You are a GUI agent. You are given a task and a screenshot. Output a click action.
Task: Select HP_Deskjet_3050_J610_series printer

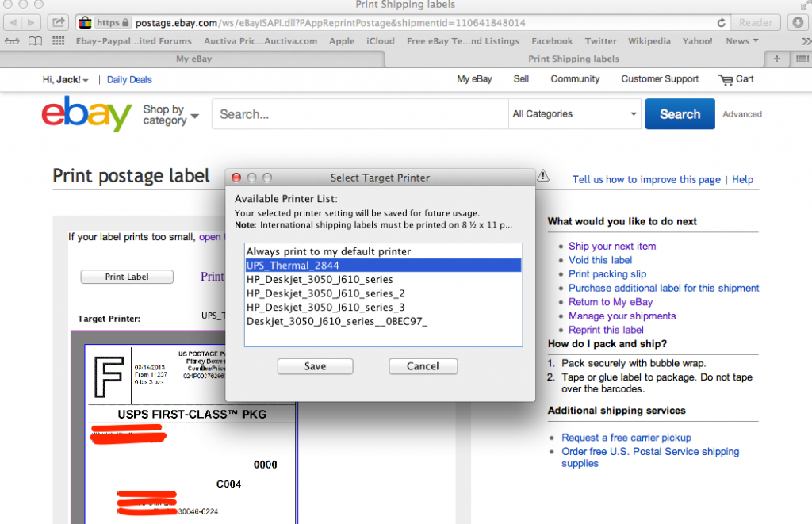coord(383,279)
